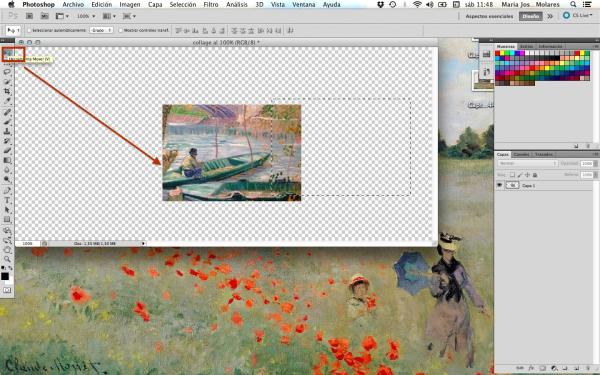Open the Archivo menu
The width and height of the screenshot is (600, 375).
point(73,5)
